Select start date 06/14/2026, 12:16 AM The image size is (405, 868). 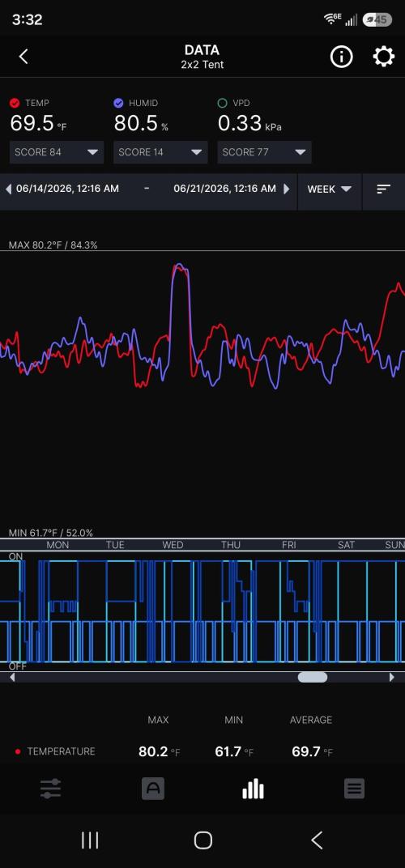67,189
